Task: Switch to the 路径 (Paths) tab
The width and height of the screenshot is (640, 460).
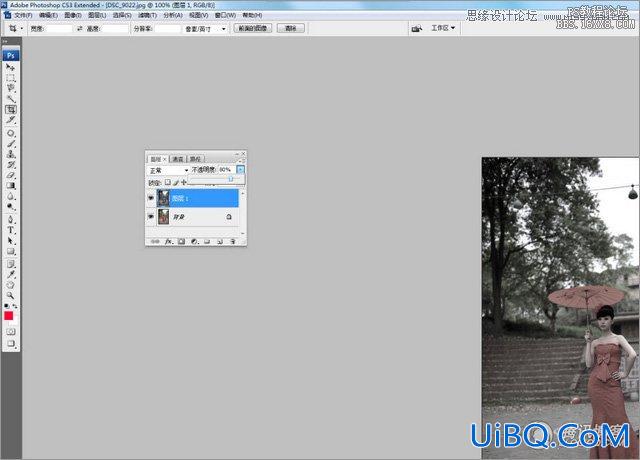Action: [195, 159]
